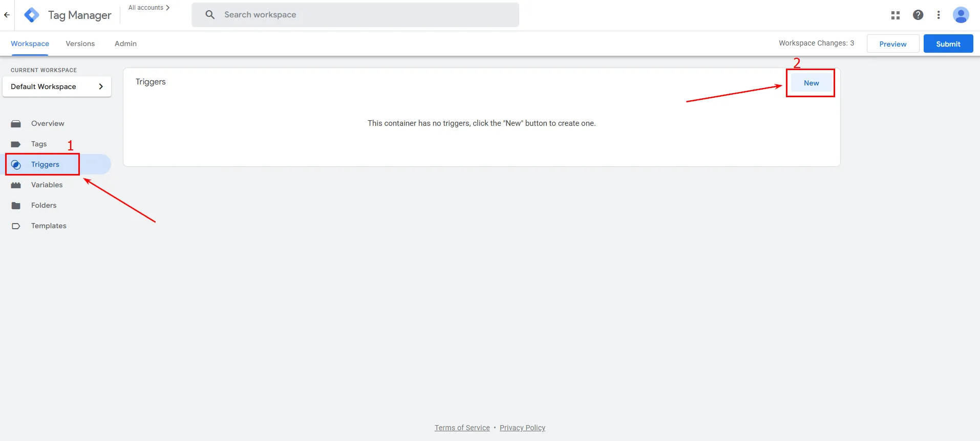Click the Preview button
The image size is (980, 441).
coord(892,44)
